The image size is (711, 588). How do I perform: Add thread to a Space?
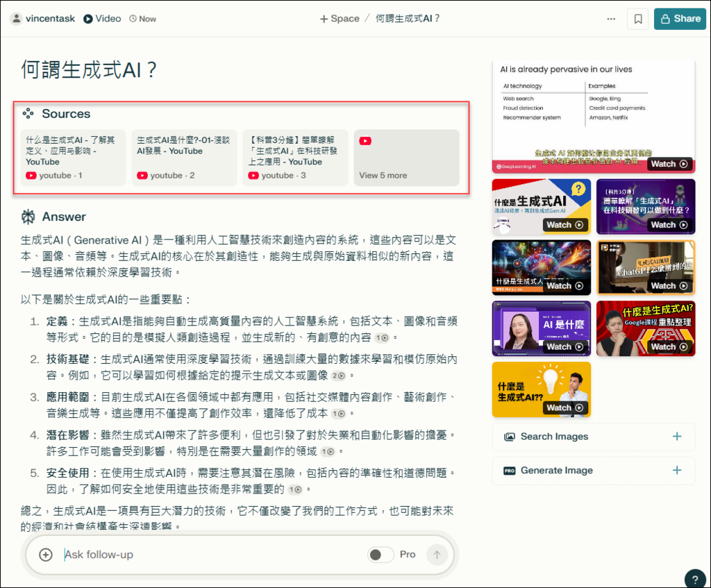click(x=340, y=19)
